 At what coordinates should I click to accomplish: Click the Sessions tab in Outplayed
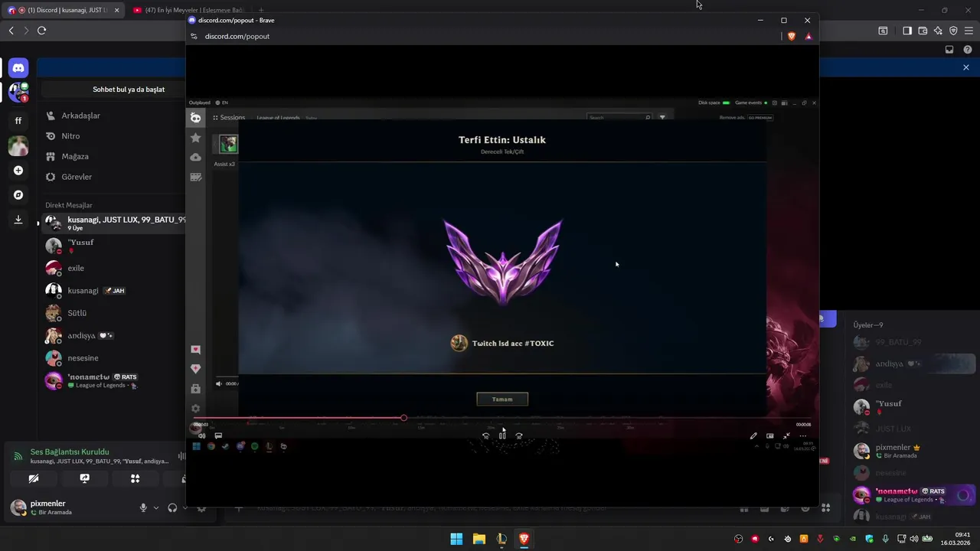229,118
